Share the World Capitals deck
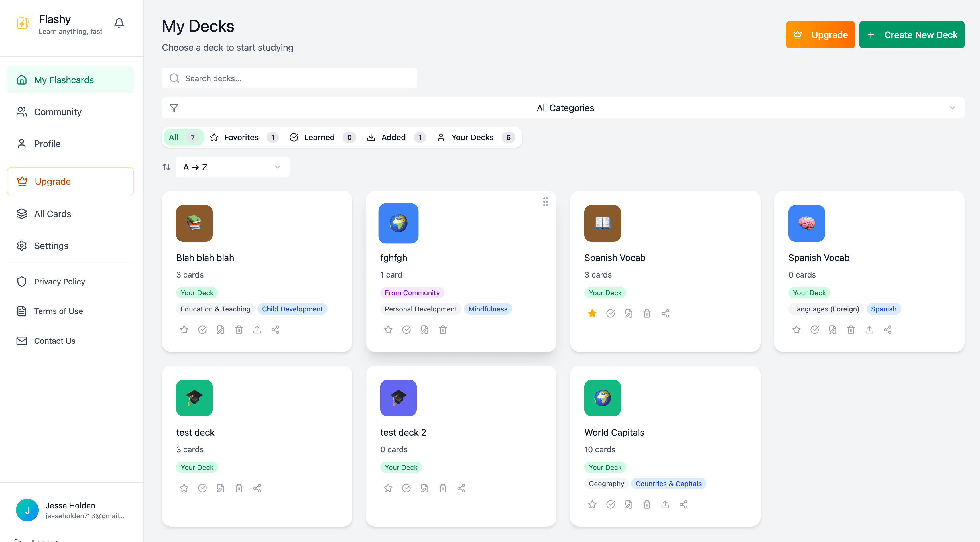The width and height of the screenshot is (980, 542). pyautogui.click(x=683, y=504)
